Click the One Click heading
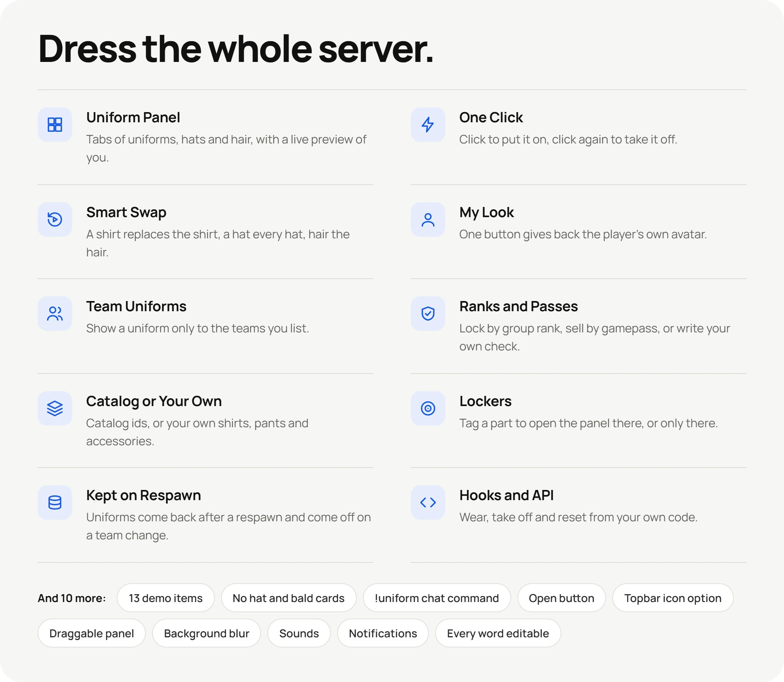Image resolution: width=784 pixels, height=682 pixels. (x=491, y=118)
